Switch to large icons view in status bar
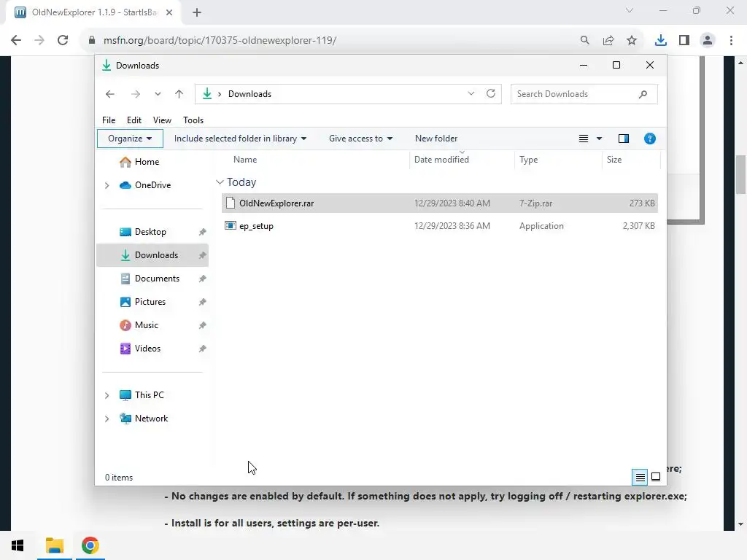The image size is (747, 560). 656,477
